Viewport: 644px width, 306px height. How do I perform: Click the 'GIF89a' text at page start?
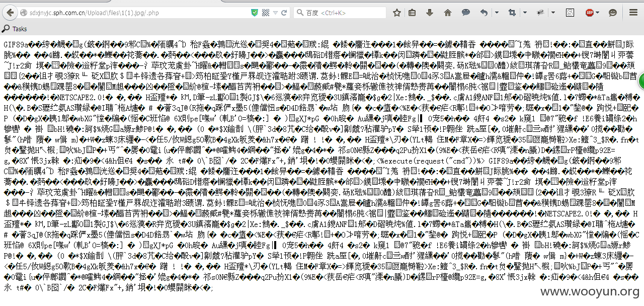point(16,44)
